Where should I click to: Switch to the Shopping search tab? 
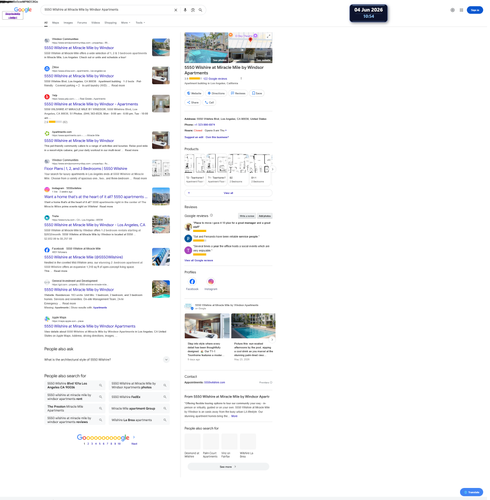(111, 23)
